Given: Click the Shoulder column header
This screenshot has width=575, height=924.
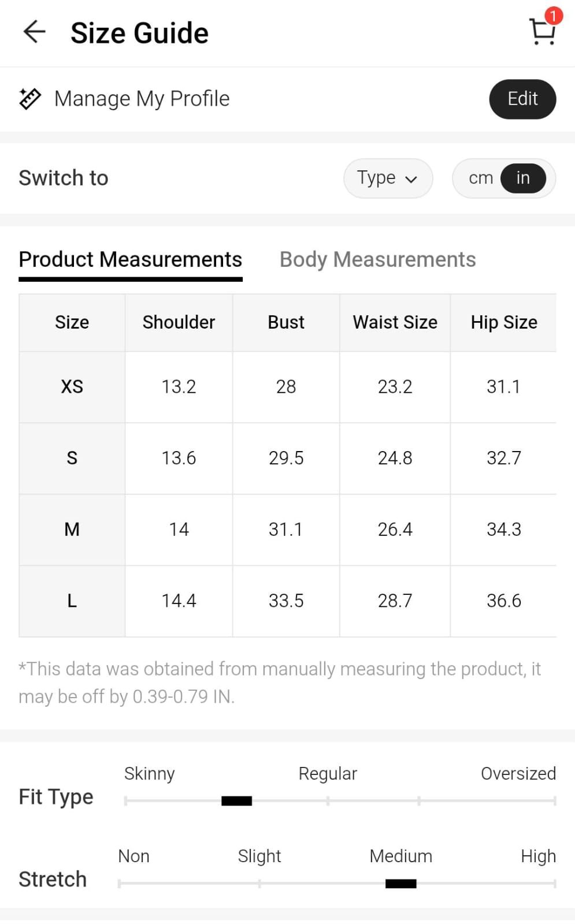Looking at the screenshot, I should coord(179,322).
